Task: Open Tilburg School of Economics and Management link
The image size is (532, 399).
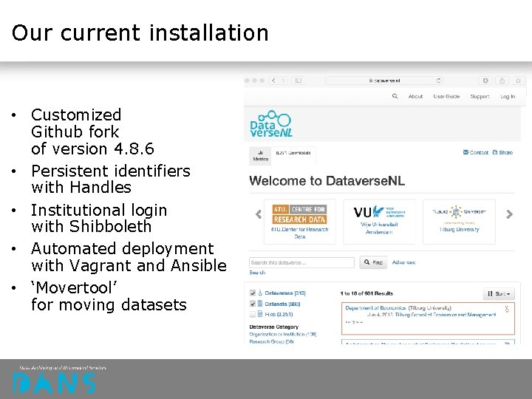Action: click(446, 315)
